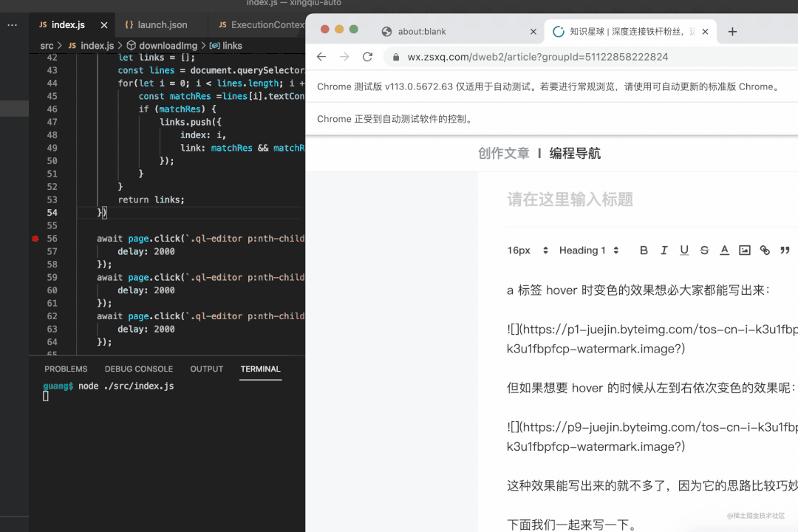The width and height of the screenshot is (798, 532).
Task: Click the 'index: i,' code on line 48
Action: coord(203,135)
